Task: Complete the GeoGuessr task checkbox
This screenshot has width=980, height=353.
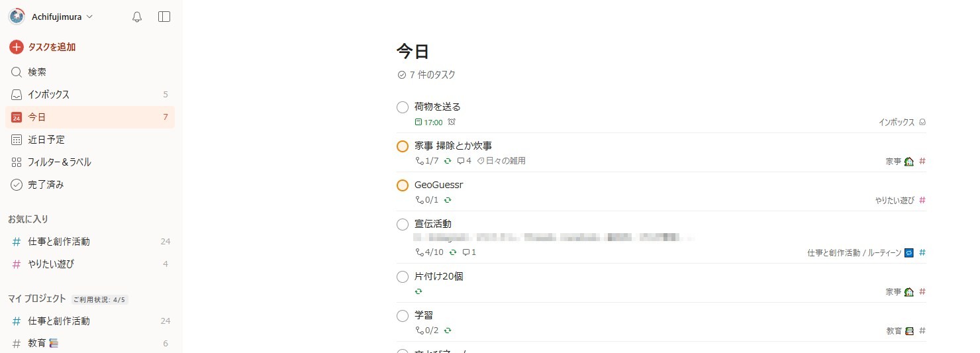Action: [x=402, y=185]
